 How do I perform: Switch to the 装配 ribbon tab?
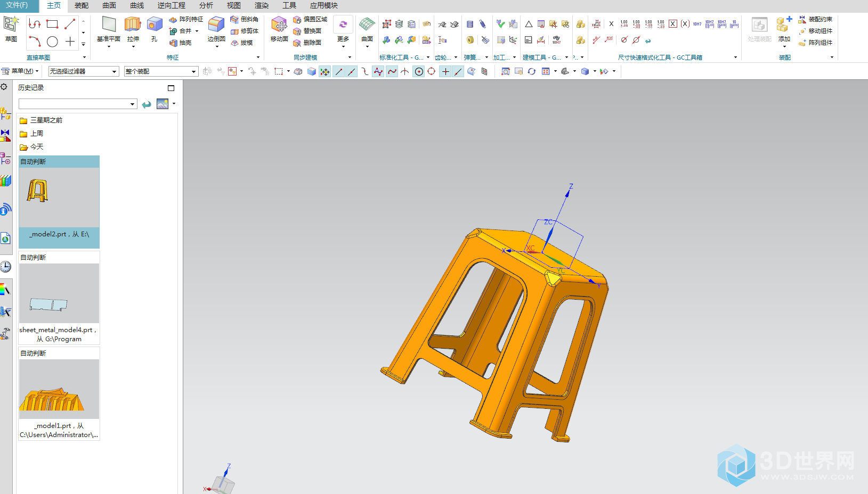(x=82, y=5)
